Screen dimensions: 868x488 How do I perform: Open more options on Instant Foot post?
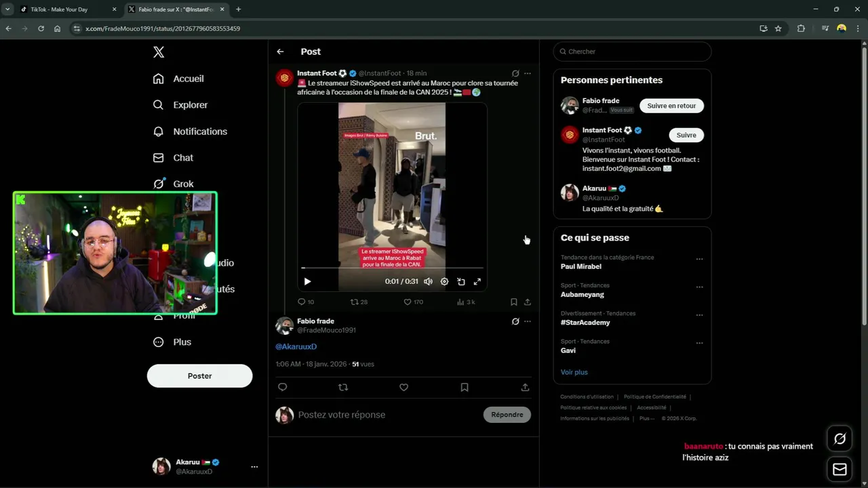pos(528,73)
